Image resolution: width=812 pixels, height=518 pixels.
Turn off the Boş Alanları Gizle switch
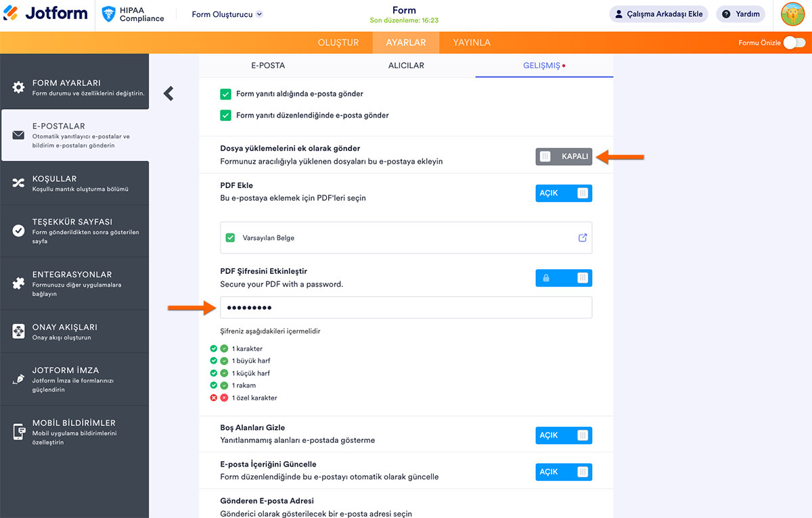(564, 435)
